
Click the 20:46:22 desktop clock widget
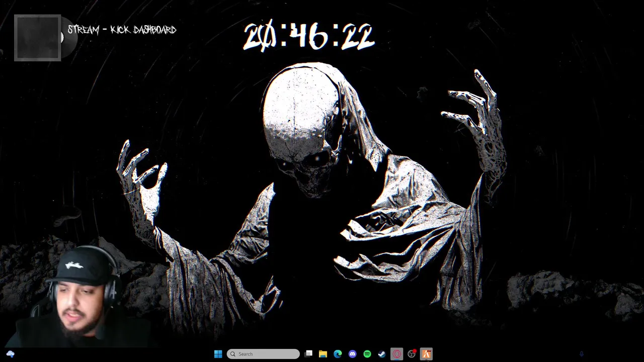tap(309, 37)
